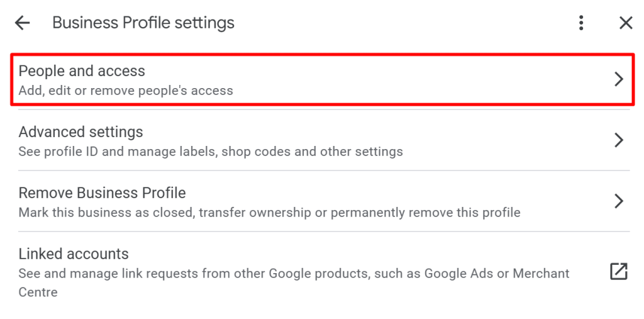This screenshot has height=319, width=644.
Task: Choose the "Advanced settings" title
Action: click(x=80, y=132)
